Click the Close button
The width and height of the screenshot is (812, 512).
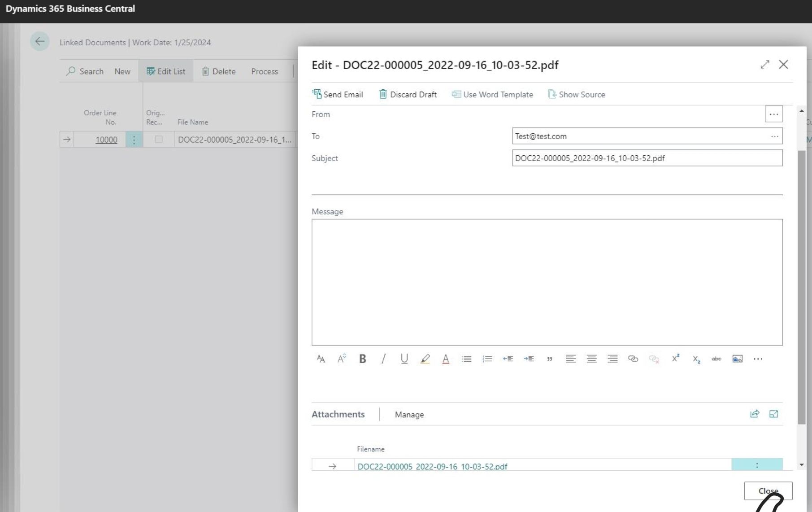click(x=768, y=491)
